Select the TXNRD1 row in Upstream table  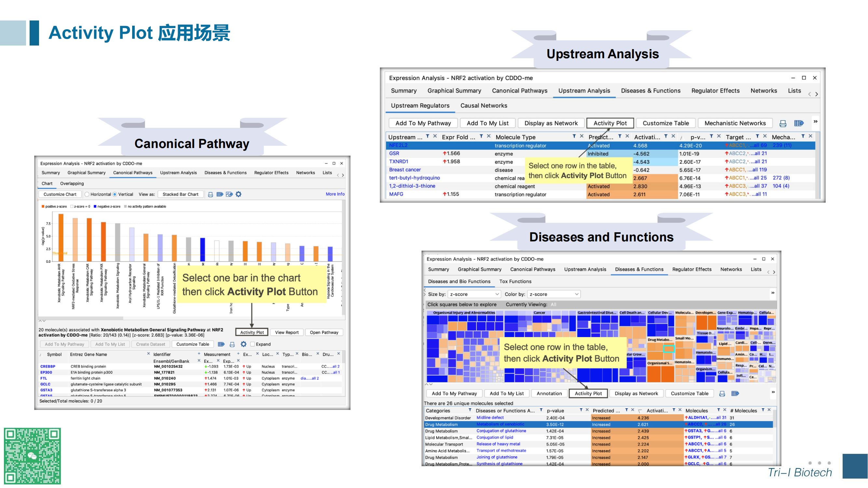[x=600, y=162]
